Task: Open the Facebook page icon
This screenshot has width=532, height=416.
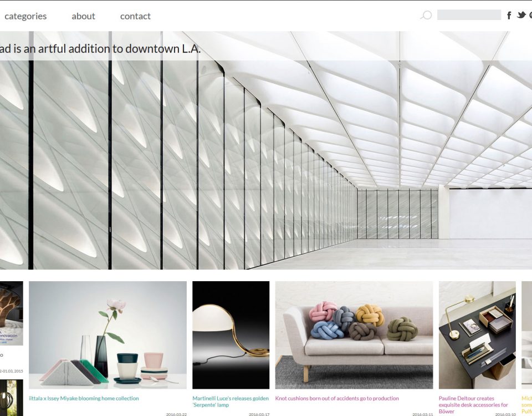Action: coord(509,16)
